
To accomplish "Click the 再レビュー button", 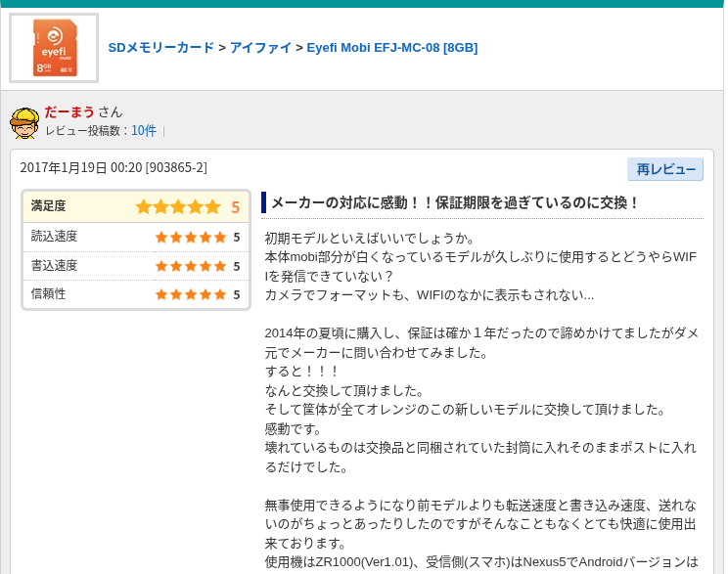I will point(665,169).
